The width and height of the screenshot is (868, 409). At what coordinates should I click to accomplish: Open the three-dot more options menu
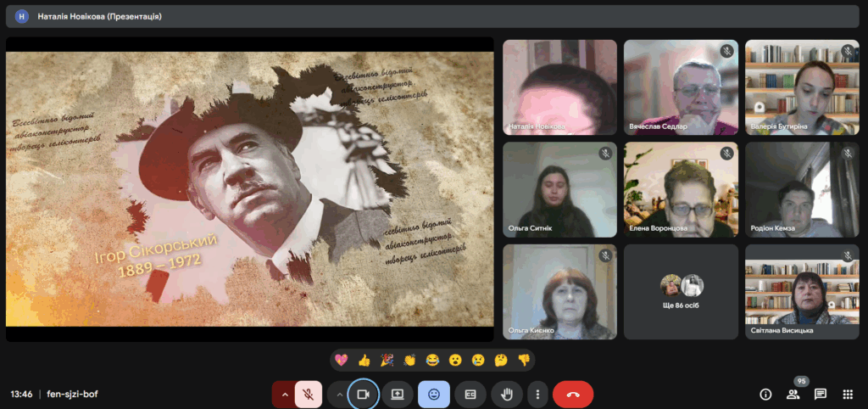537,395
